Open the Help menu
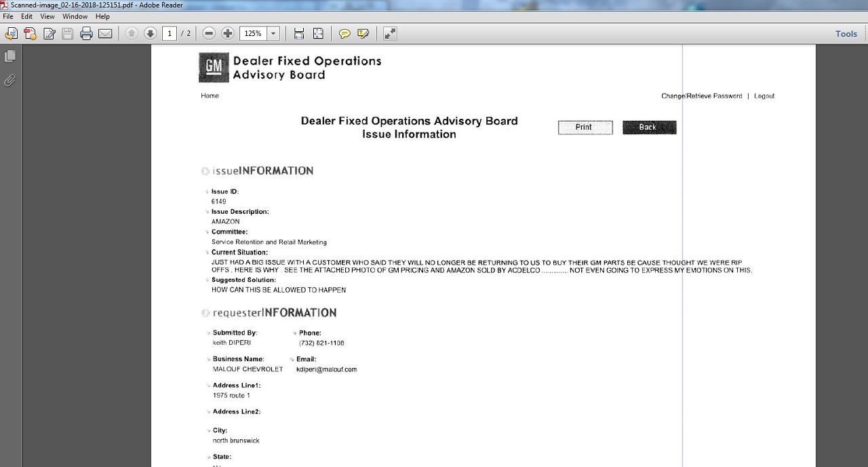The height and width of the screenshot is (467, 868). [x=102, y=16]
